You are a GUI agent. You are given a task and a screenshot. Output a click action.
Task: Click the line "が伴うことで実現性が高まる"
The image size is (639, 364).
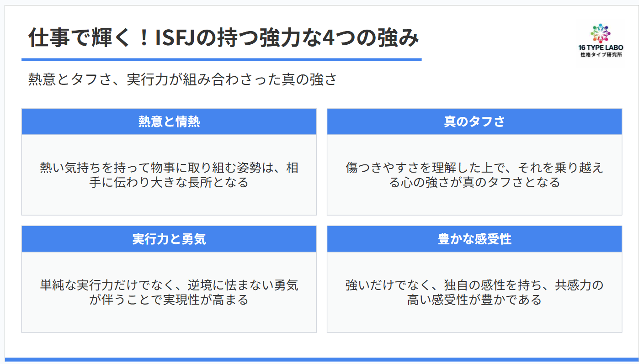click(169, 300)
